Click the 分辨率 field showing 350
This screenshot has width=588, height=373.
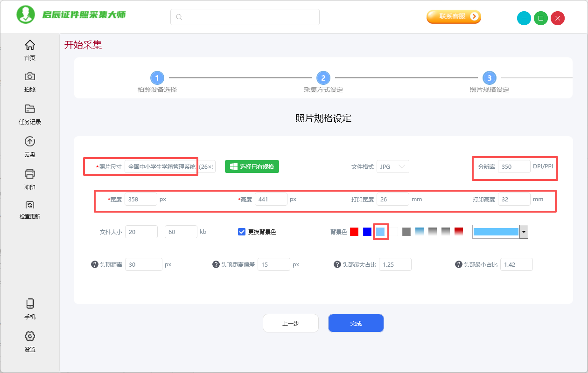(514, 166)
